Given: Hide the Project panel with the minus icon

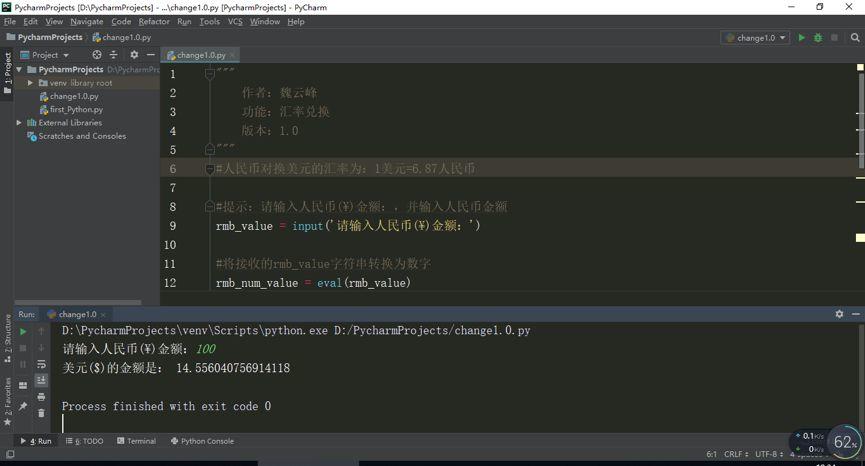Looking at the screenshot, I should (151, 55).
